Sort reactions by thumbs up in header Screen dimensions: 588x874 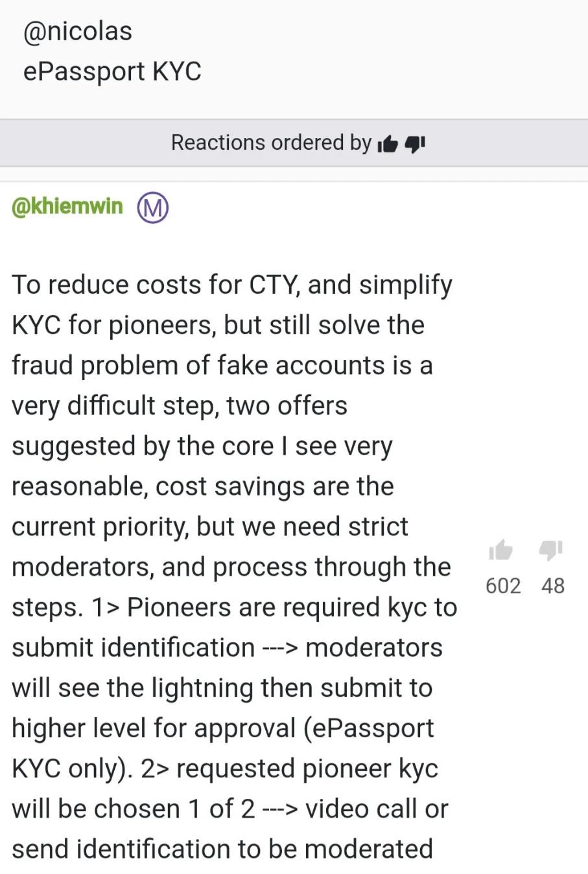(388, 143)
